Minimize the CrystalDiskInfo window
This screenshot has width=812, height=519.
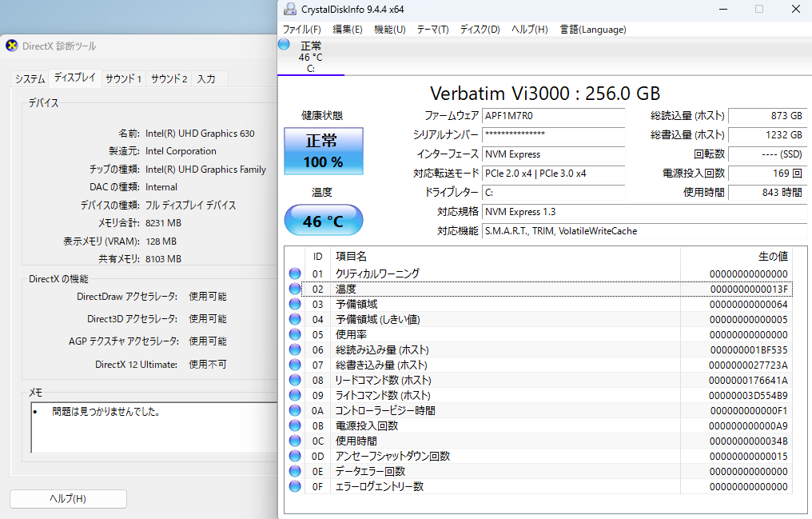(723, 10)
